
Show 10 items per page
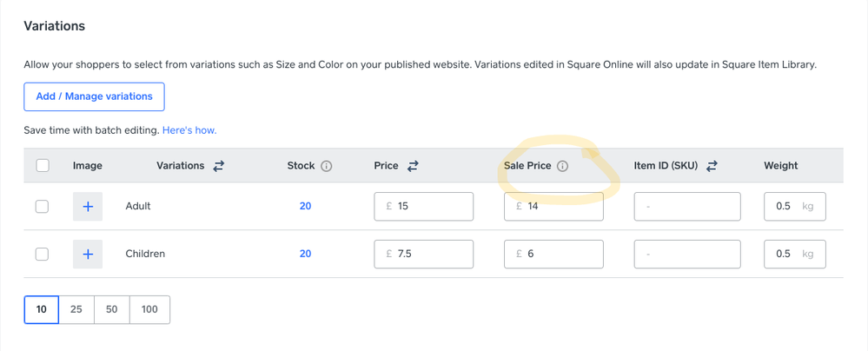point(42,309)
